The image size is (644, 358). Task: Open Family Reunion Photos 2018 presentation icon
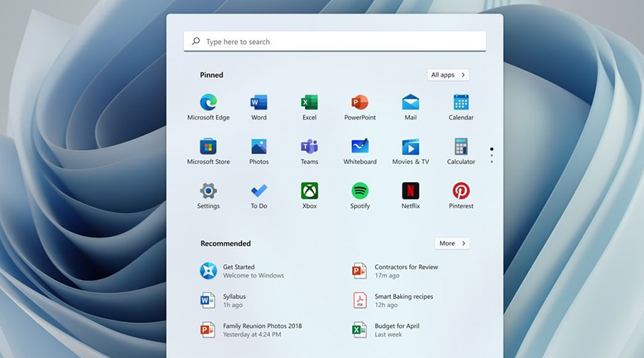click(208, 329)
